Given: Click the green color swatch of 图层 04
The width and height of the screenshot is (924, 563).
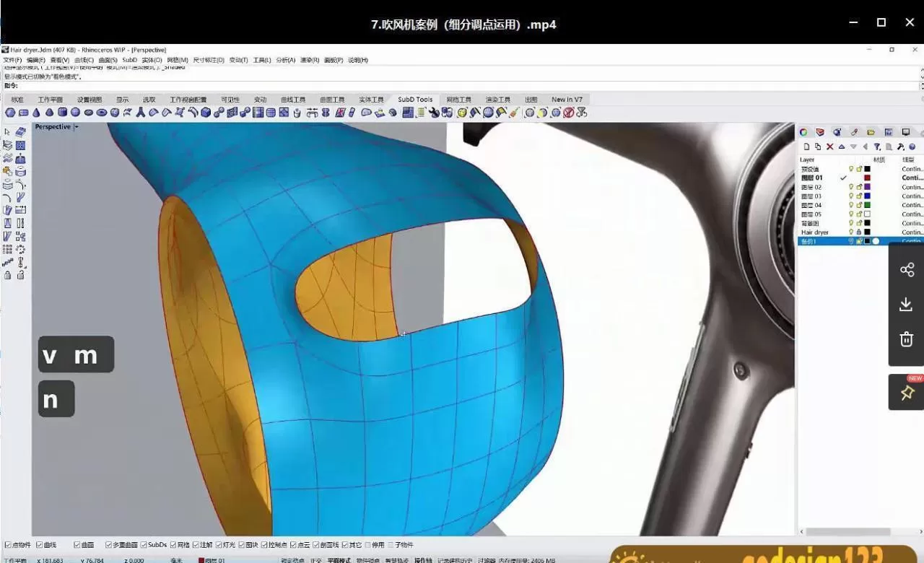Looking at the screenshot, I should tap(867, 205).
